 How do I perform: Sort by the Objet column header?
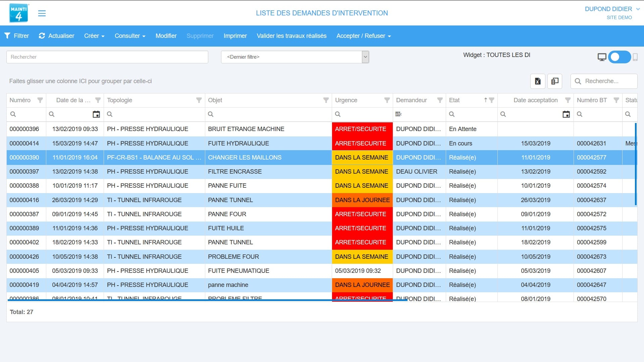point(215,100)
